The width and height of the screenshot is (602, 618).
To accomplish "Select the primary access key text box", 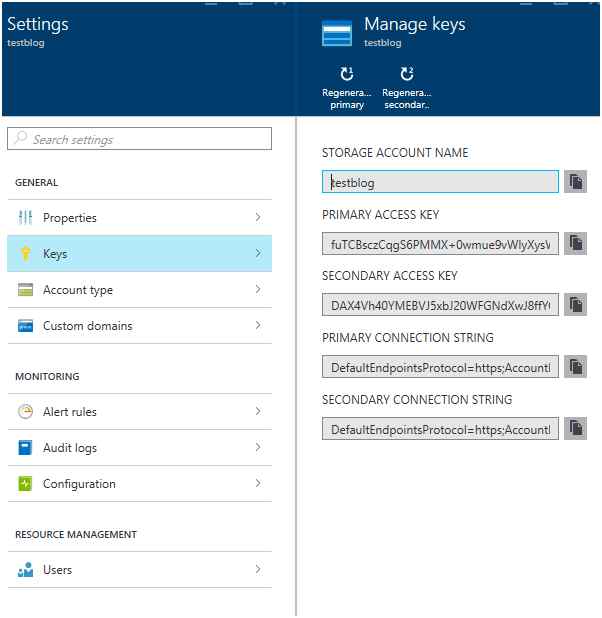I will [x=440, y=244].
